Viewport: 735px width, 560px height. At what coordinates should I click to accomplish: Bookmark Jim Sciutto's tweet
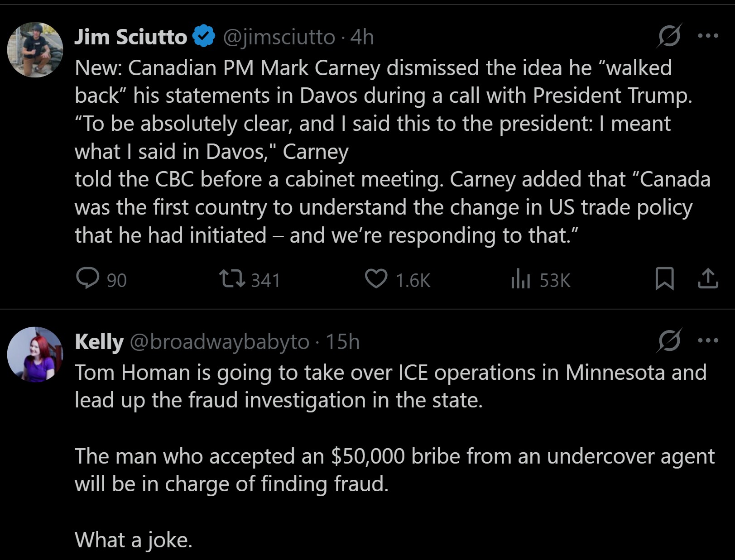point(664,278)
